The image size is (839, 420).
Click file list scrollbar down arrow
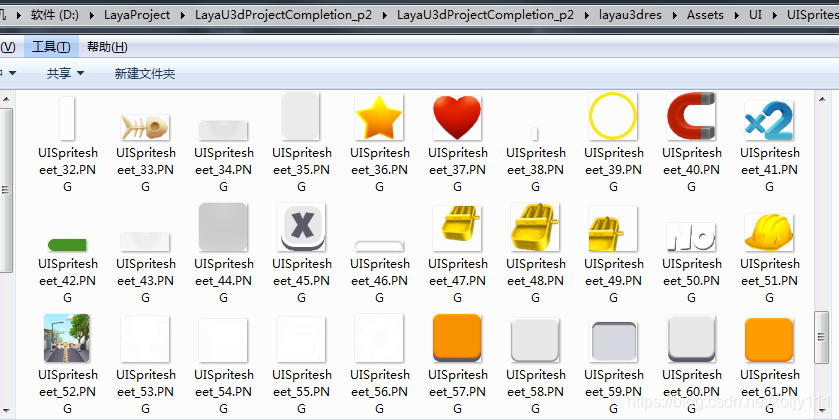822,411
